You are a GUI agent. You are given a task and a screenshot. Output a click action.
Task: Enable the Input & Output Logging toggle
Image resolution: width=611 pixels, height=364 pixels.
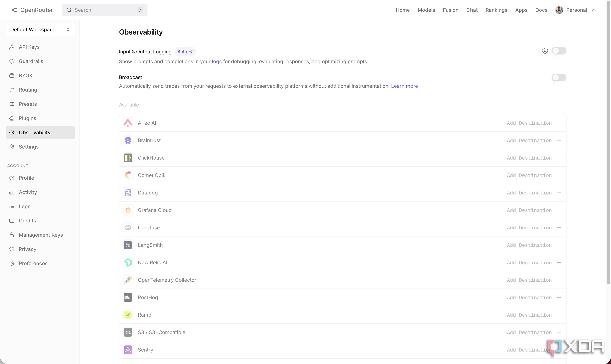coord(559,51)
